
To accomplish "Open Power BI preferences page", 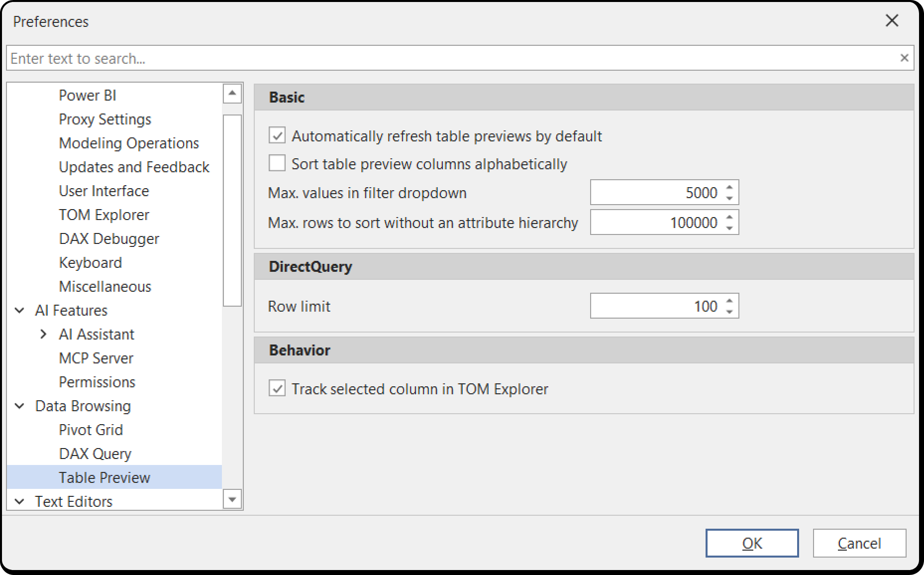I will click(88, 95).
